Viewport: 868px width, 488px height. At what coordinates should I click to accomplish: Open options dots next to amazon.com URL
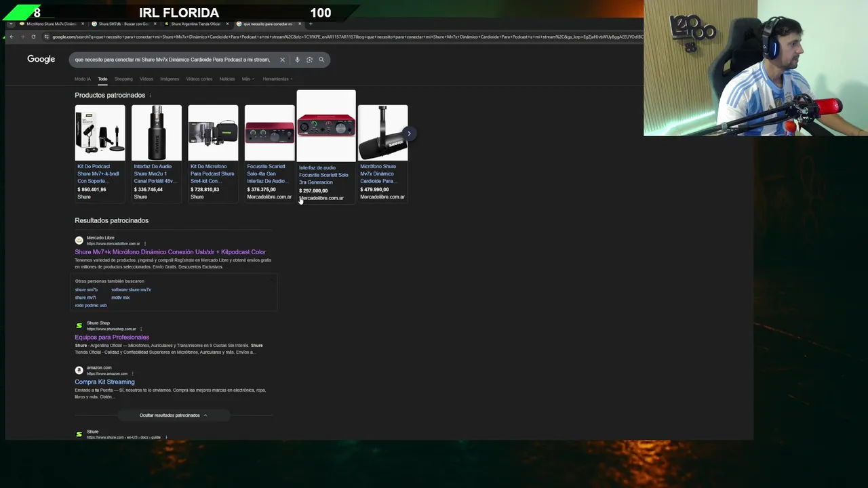coord(132,373)
